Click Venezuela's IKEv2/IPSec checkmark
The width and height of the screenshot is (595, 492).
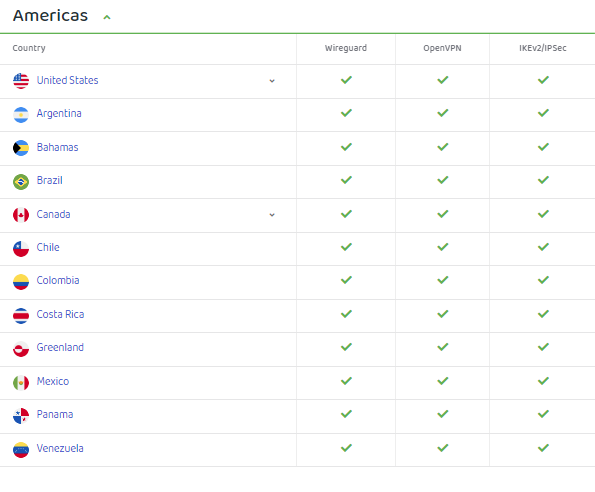(x=543, y=448)
